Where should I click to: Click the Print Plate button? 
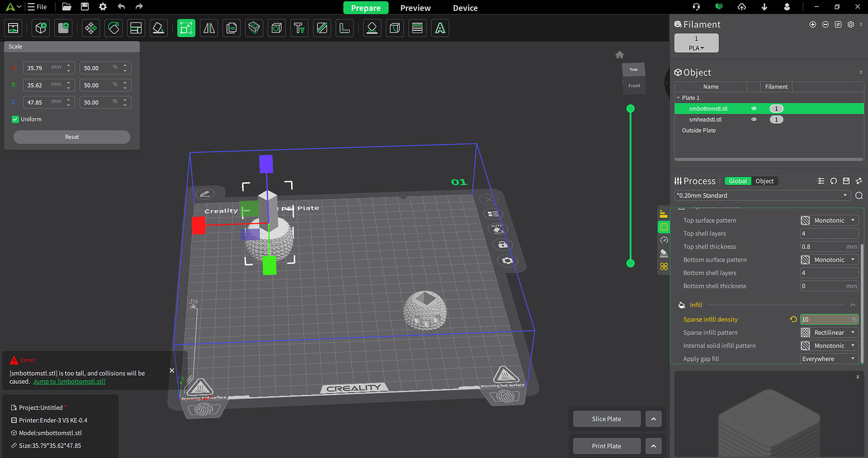click(607, 446)
